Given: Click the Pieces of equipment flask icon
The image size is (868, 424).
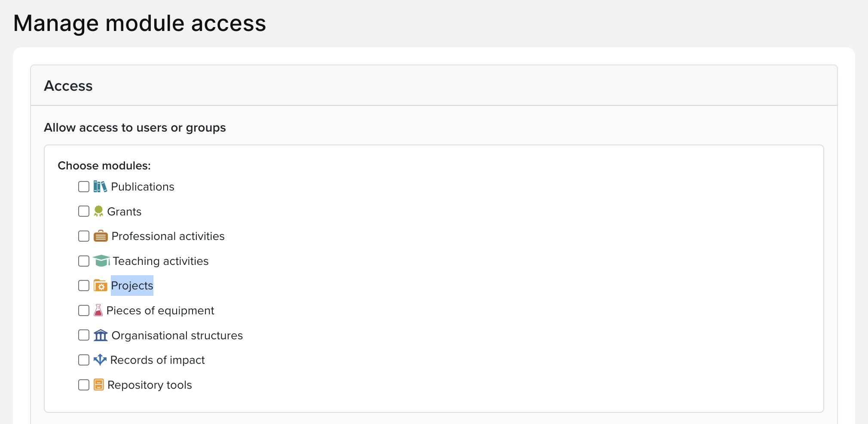Looking at the screenshot, I should (98, 310).
